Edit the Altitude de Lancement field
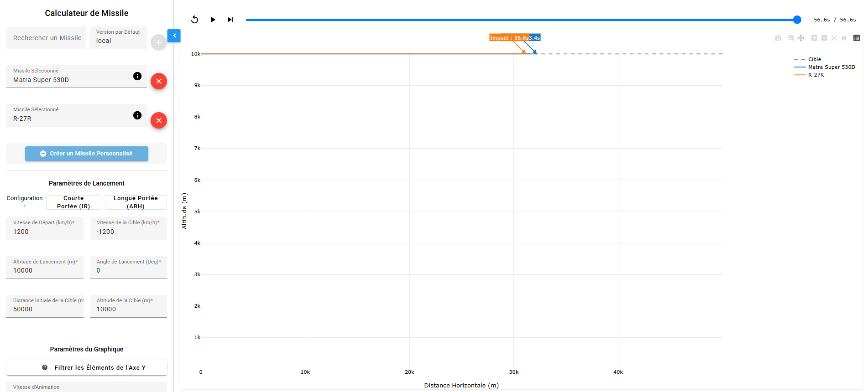The width and height of the screenshot is (868, 392). point(45,267)
